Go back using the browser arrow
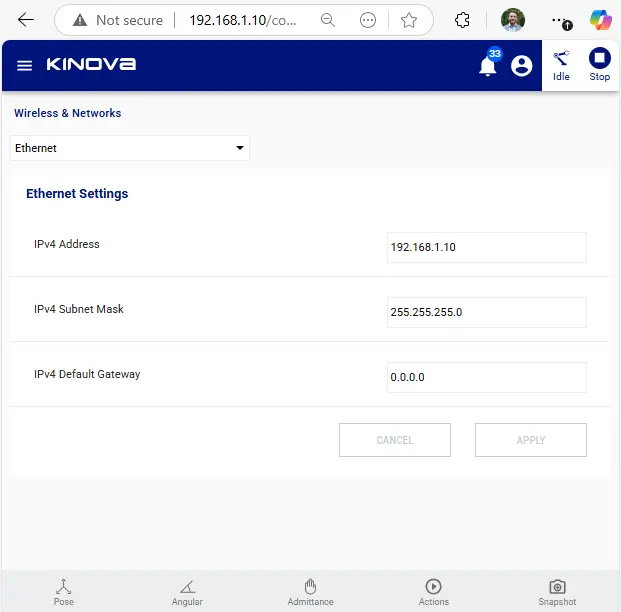The height and width of the screenshot is (612, 621). [26, 19]
